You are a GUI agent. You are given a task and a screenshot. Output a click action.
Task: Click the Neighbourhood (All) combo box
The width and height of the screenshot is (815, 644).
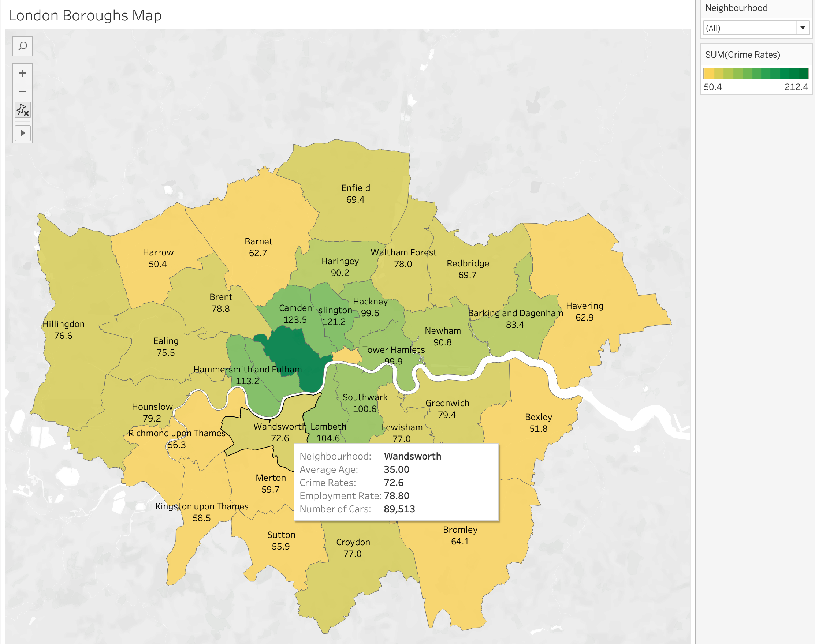point(750,28)
